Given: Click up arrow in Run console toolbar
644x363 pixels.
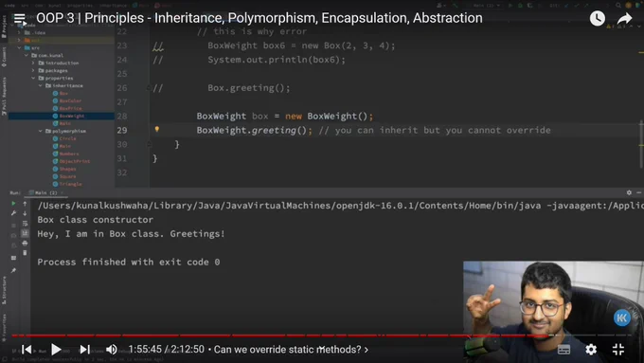Looking at the screenshot, I should (x=25, y=203).
